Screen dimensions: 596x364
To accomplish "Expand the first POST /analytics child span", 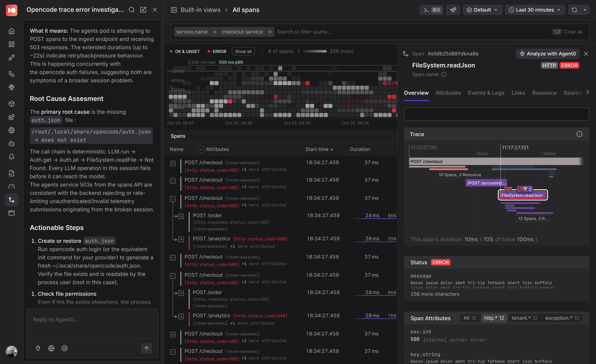I will tap(181, 239).
